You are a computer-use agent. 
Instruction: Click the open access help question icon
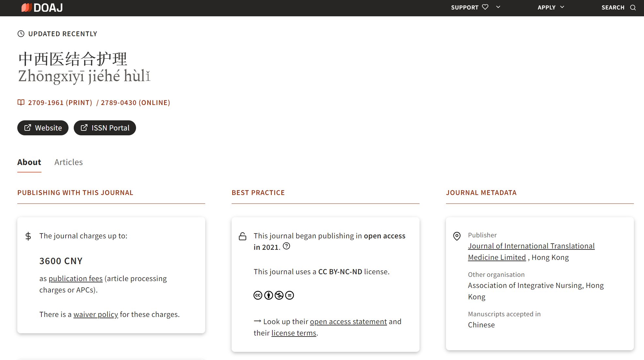(286, 246)
